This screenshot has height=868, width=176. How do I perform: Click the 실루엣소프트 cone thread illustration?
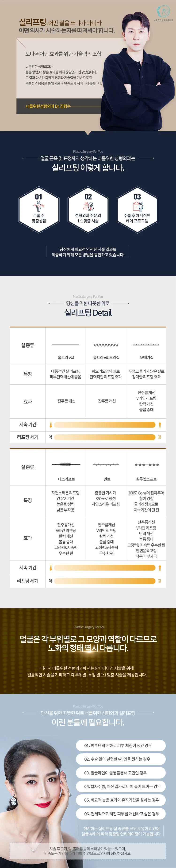point(147,465)
